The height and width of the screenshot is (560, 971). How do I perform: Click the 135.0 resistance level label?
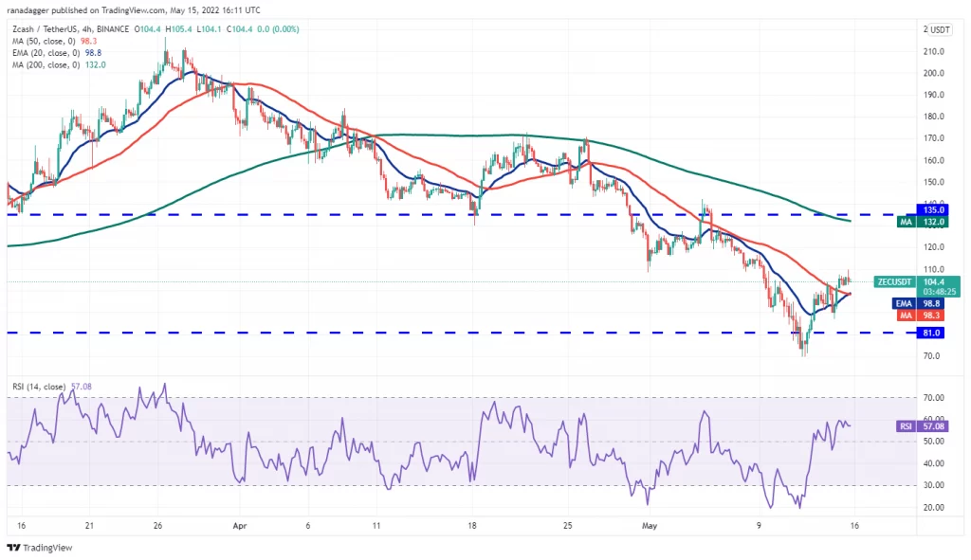click(x=932, y=210)
